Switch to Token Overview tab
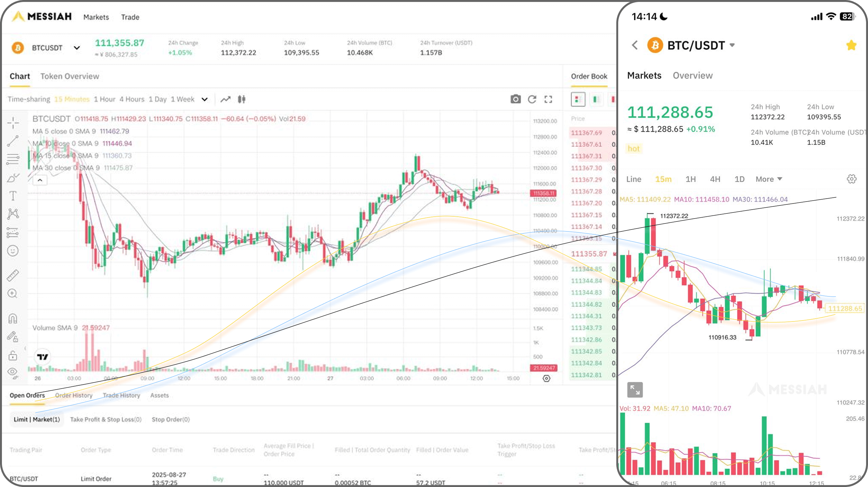 coord(70,76)
